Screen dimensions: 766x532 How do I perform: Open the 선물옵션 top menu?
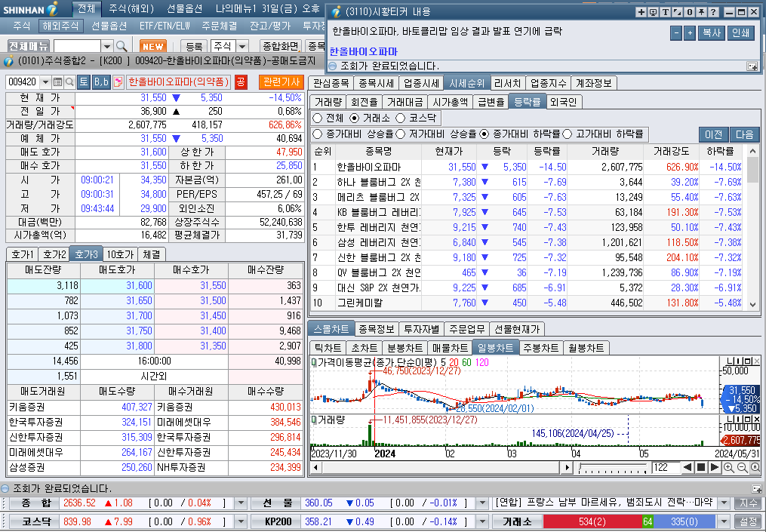click(x=184, y=8)
